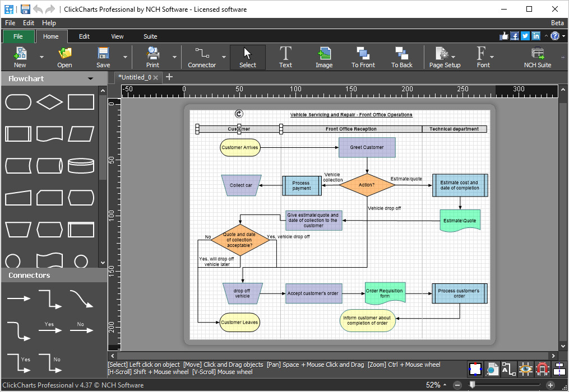This screenshot has width=569, height=392.
Task: Toggle alignment guides icon
Action: click(559, 369)
